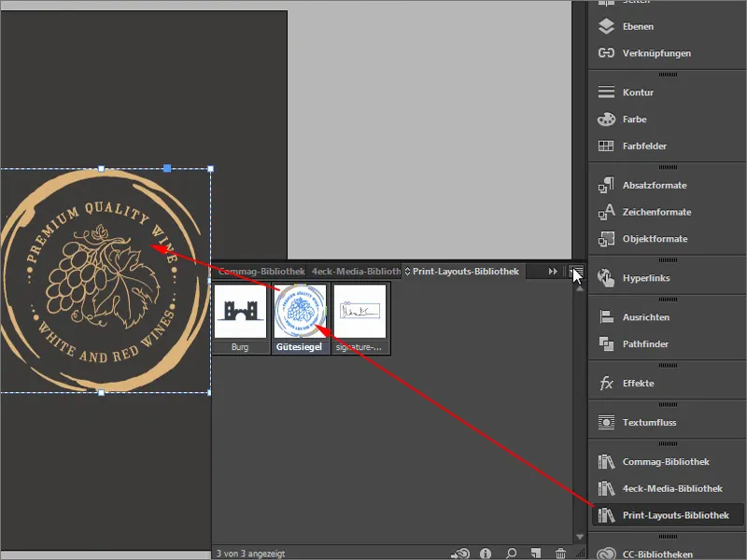This screenshot has height=560, width=747.
Task: Click the trash delete library item icon
Action: (x=561, y=553)
